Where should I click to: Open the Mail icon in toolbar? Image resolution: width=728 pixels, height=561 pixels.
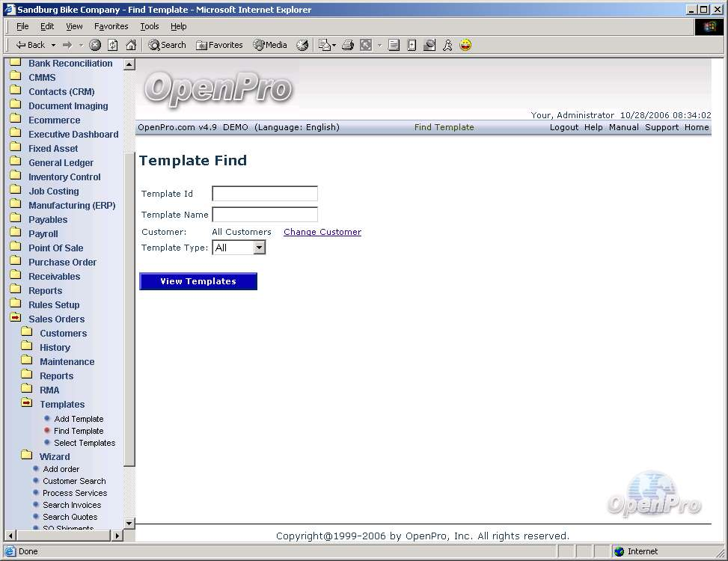click(x=325, y=45)
